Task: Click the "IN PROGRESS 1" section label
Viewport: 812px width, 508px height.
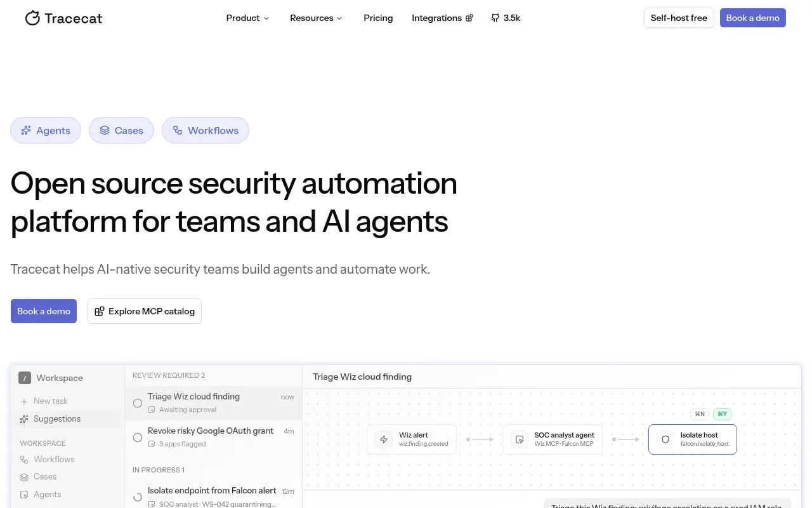Action: point(159,470)
